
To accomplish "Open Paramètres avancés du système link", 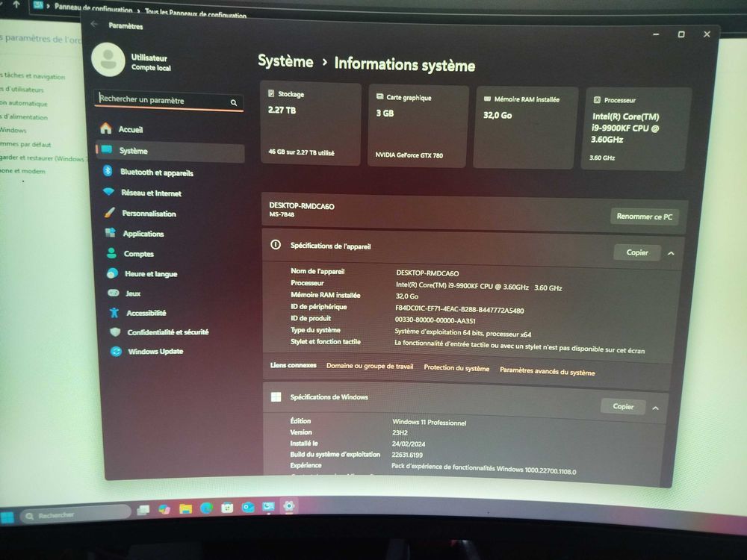I will pos(547,372).
